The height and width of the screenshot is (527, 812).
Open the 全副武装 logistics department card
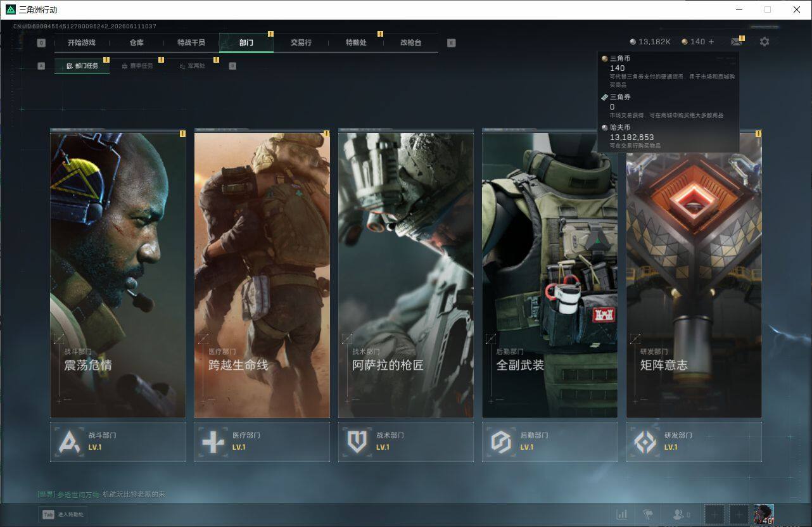(550, 274)
